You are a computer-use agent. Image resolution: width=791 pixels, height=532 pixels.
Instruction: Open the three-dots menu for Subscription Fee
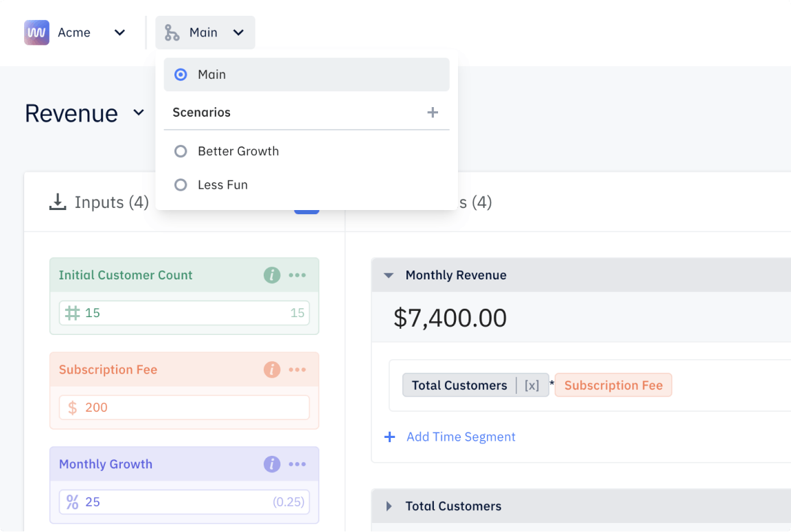click(297, 370)
